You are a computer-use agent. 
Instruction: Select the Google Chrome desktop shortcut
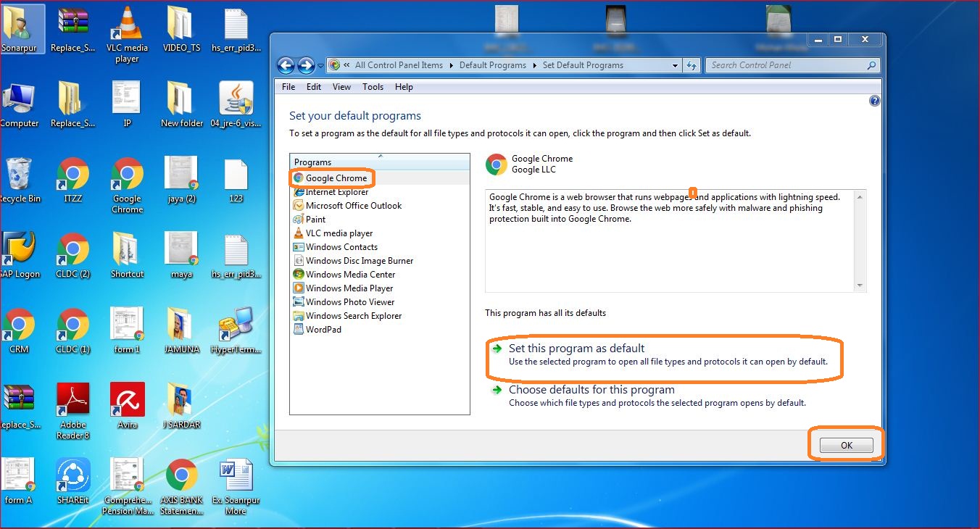click(127, 186)
